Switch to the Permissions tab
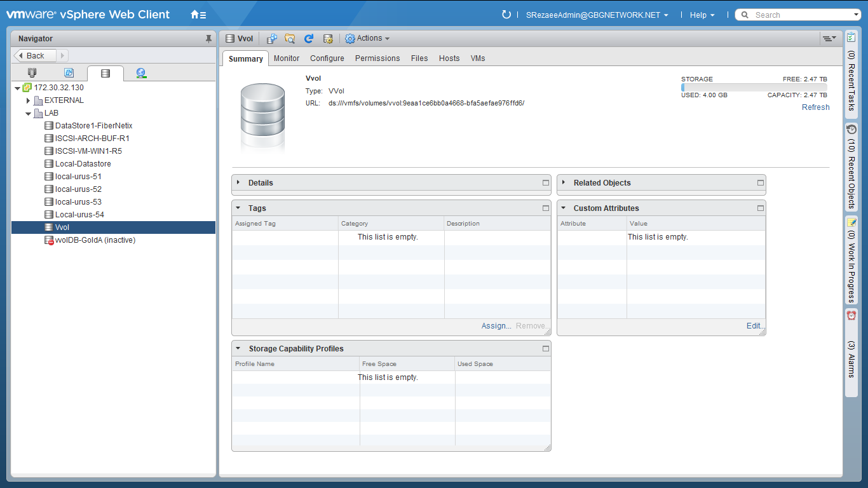 tap(377, 58)
